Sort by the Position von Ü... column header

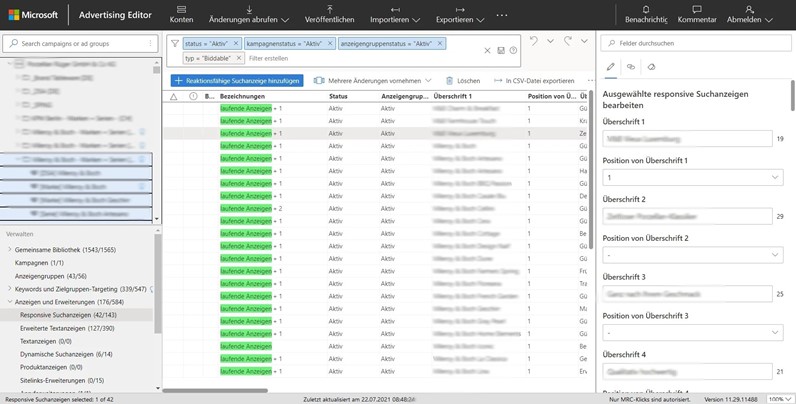[552, 96]
